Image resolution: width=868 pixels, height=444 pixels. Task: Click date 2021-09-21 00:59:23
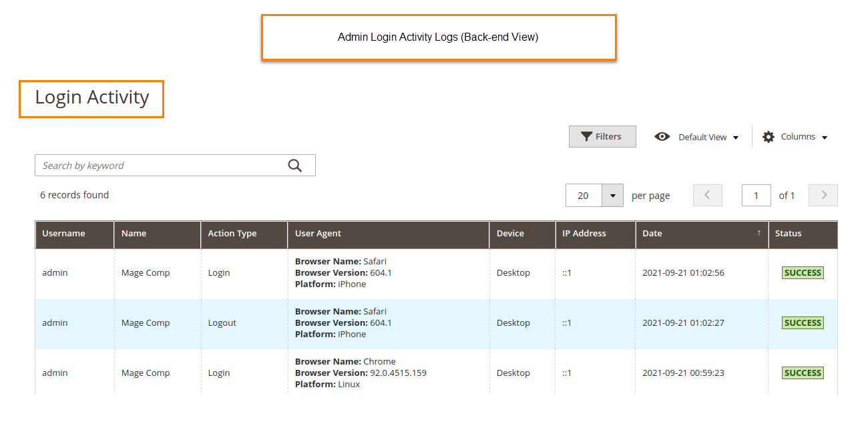click(683, 373)
